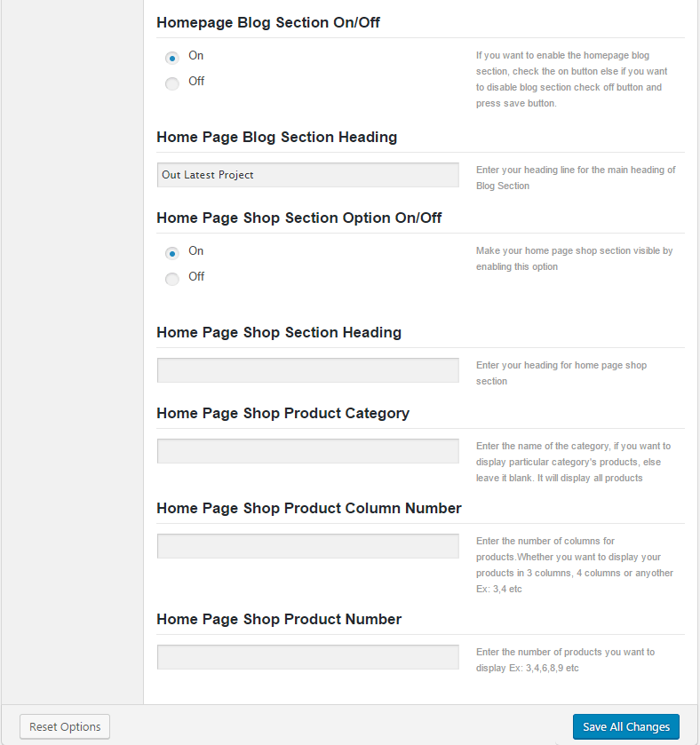Select On for Home Page Shop Section
Image resolution: width=700 pixels, height=745 pixels.
pyautogui.click(x=172, y=253)
